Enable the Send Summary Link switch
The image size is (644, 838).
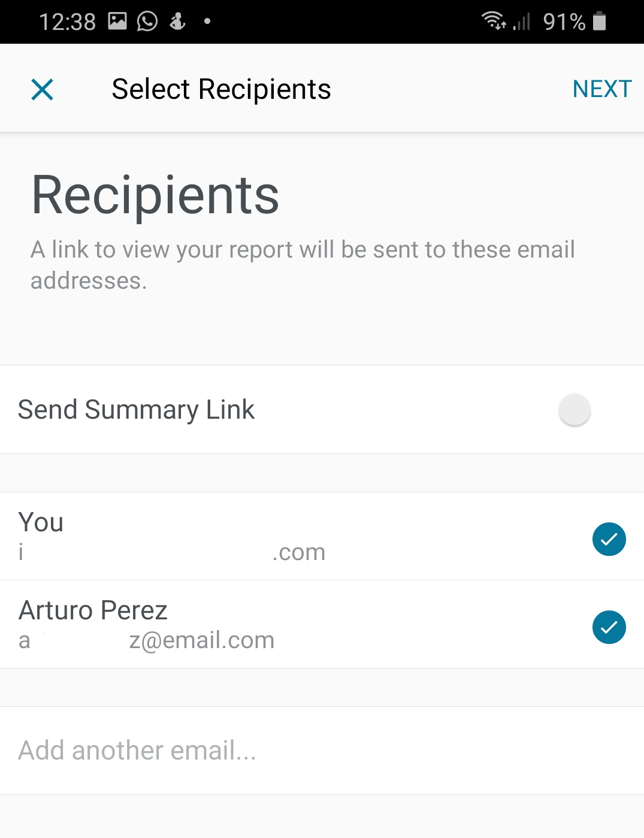tap(575, 410)
